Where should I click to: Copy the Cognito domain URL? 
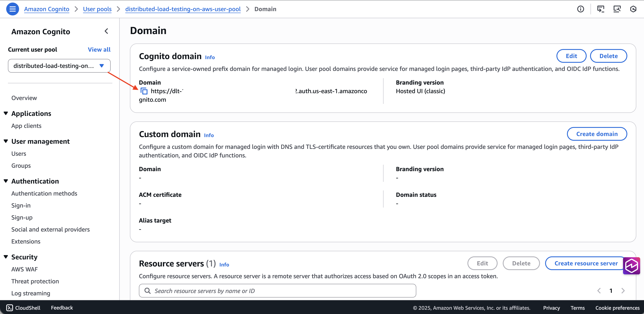click(x=144, y=91)
